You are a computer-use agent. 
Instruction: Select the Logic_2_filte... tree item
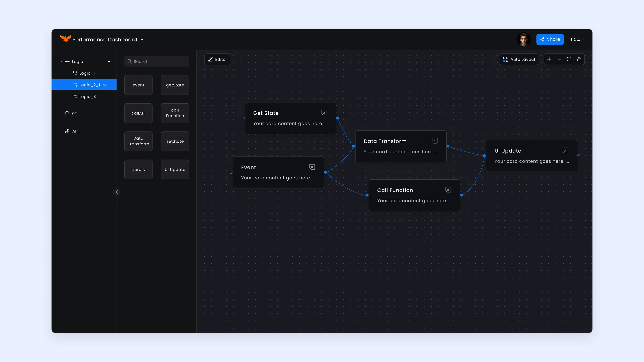tap(84, 85)
